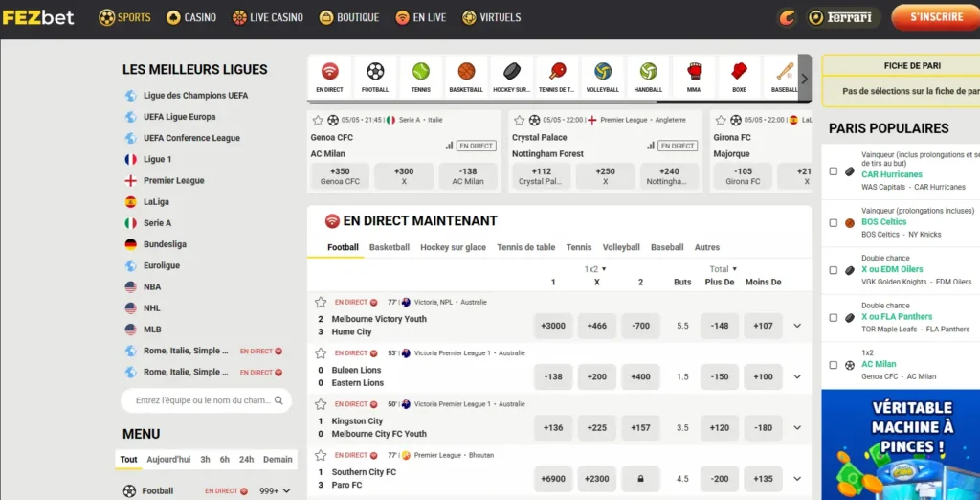This screenshot has height=500, width=980.
Task: Choose the Volleyball sport icon
Action: (603, 71)
